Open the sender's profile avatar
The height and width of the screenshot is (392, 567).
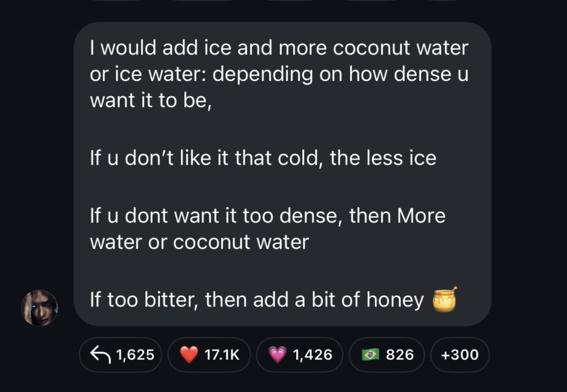pyautogui.click(x=39, y=307)
